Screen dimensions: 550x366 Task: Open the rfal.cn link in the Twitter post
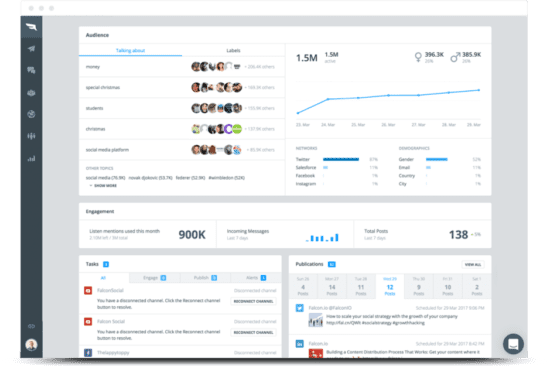coord(343,323)
